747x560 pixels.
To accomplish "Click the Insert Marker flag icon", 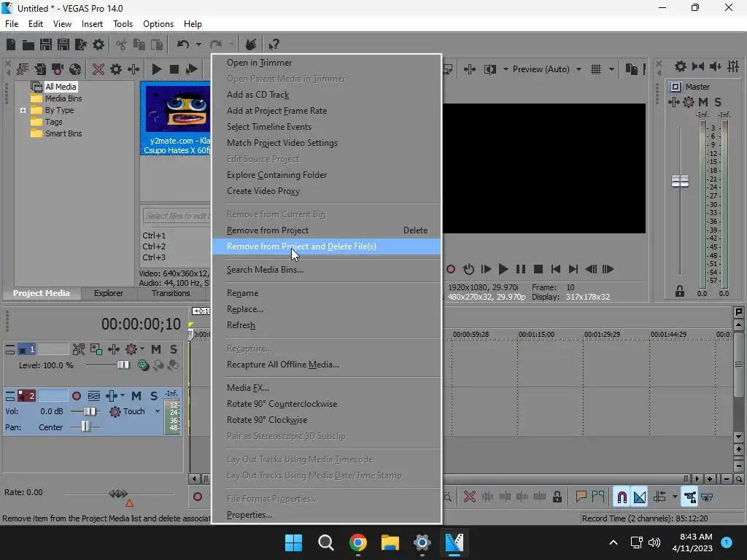I will (581, 497).
